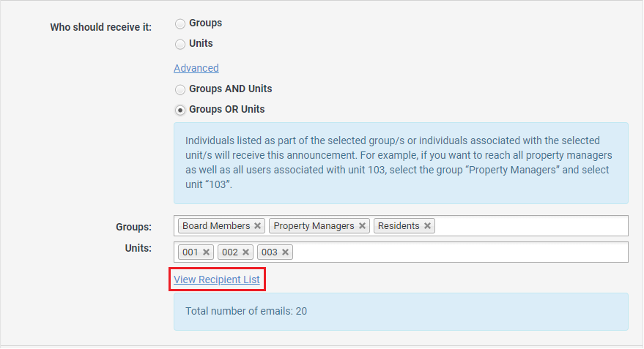
Task: Click the 002 unit tag label
Action: point(230,252)
